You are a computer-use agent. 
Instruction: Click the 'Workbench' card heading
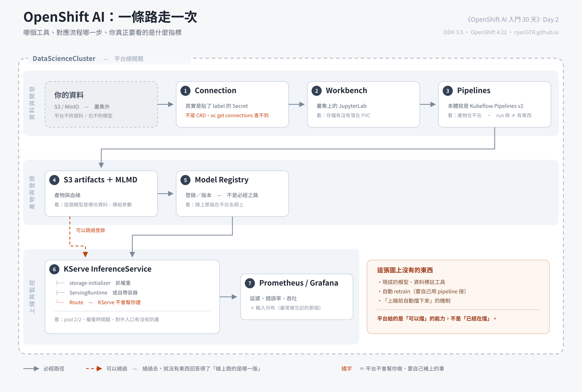pos(346,91)
